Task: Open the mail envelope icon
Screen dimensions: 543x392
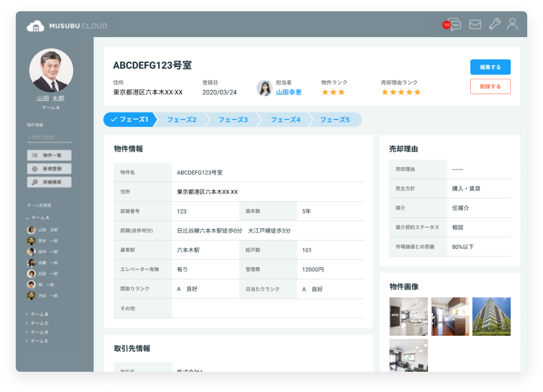Action: 475,25
